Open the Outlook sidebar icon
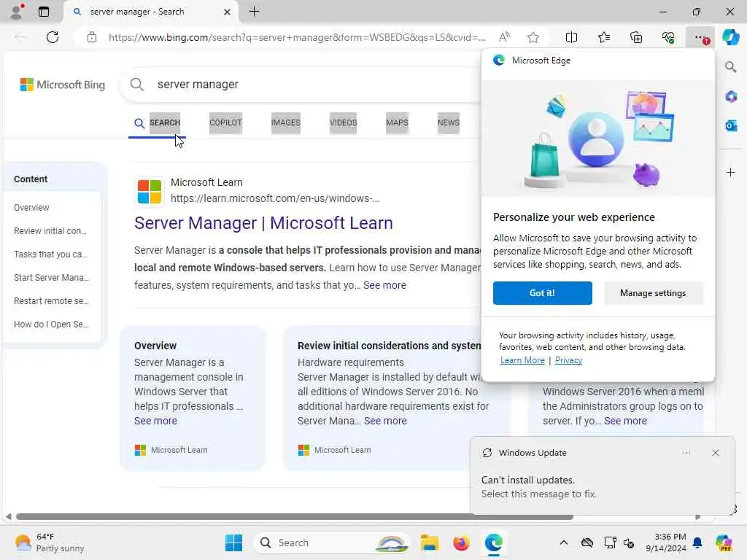 click(x=731, y=125)
